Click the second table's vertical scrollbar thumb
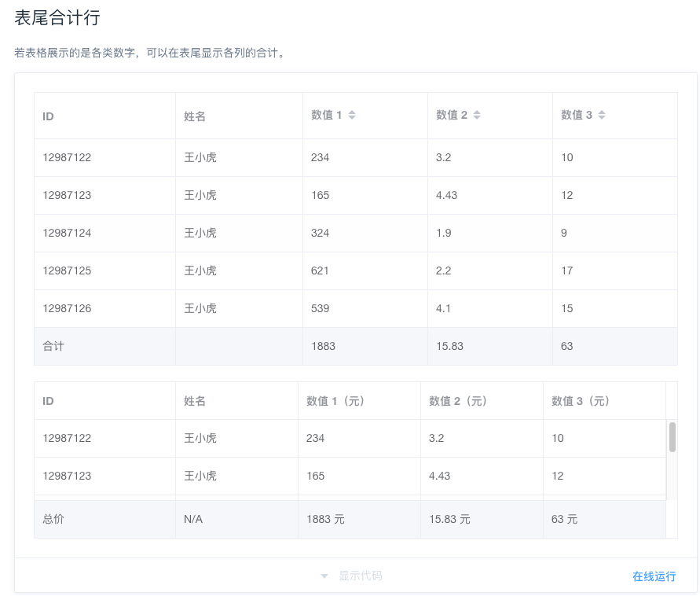Screen dimensions: 700x596 tap(672, 437)
